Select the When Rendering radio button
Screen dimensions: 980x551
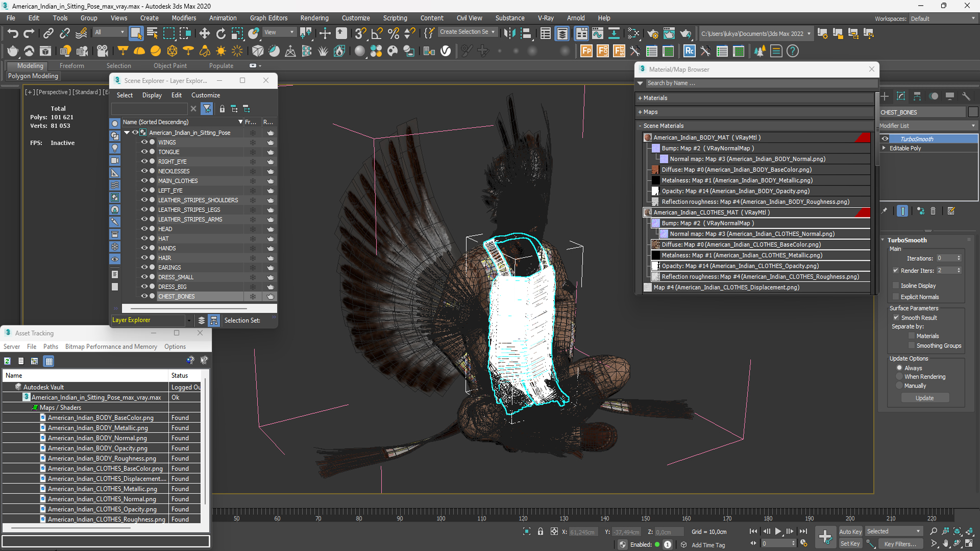pyautogui.click(x=899, y=377)
